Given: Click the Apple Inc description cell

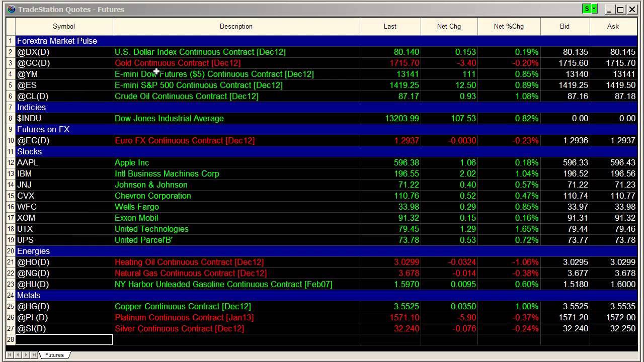Looking at the screenshot, I should (x=236, y=162).
